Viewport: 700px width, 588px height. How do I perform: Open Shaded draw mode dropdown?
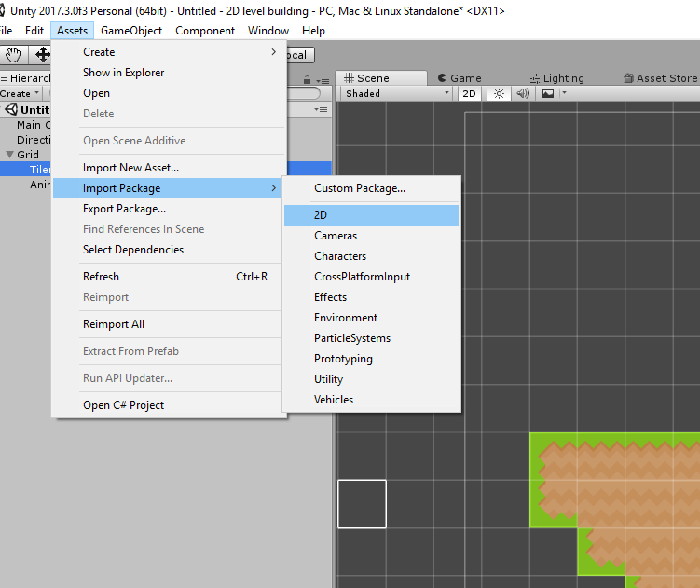point(396,93)
